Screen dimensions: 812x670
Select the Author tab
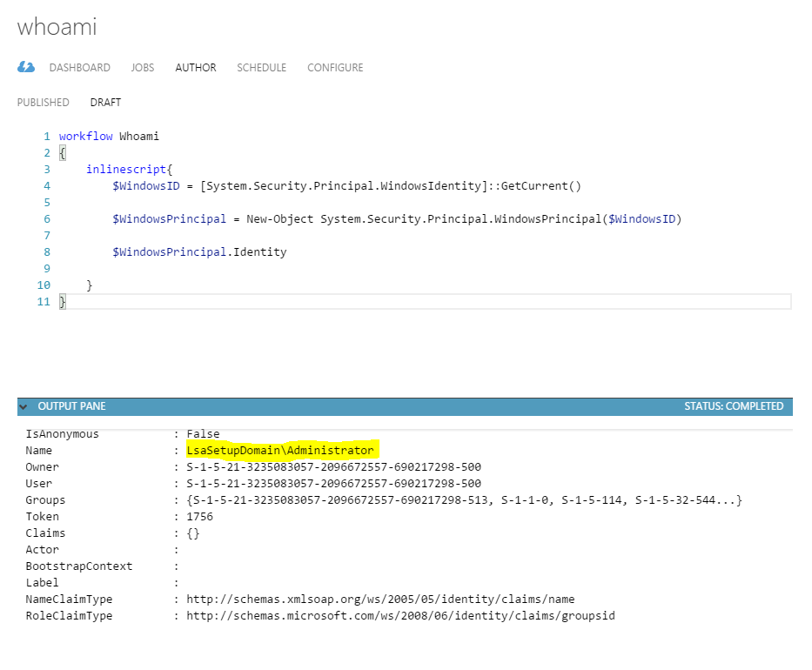[x=196, y=68]
